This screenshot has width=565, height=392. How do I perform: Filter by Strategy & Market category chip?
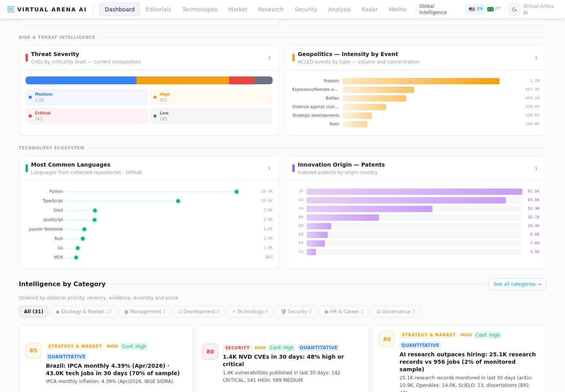click(x=84, y=312)
